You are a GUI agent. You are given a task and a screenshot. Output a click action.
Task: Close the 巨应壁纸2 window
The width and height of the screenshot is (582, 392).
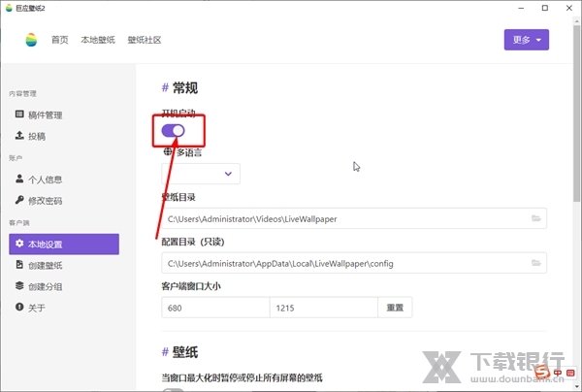(x=569, y=8)
